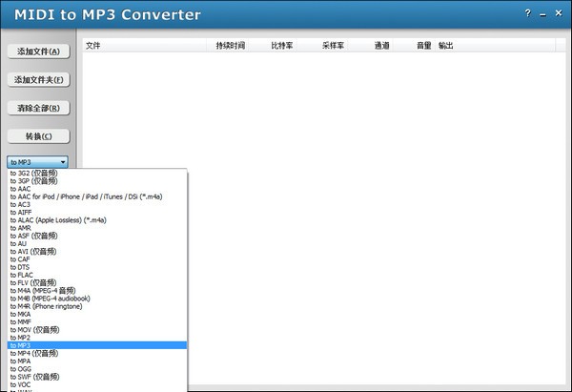The image size is (572, 392).
Task: Pick 'to AC3' in the dropdown list
Action: click(x=20, y=204)
